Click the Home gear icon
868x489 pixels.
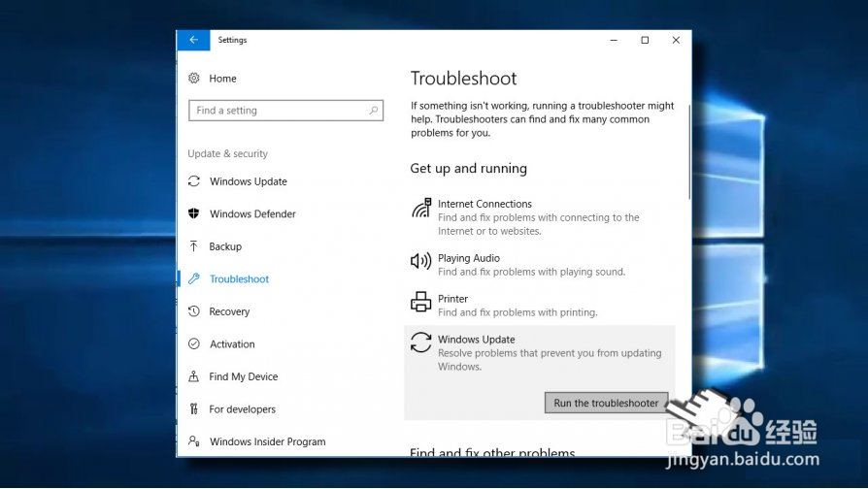coord(194,78)
